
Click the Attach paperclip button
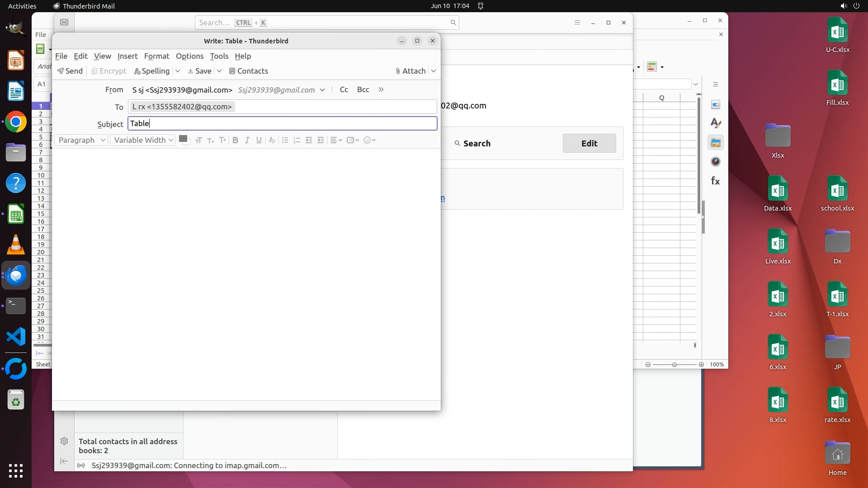[x=410, y=71]
